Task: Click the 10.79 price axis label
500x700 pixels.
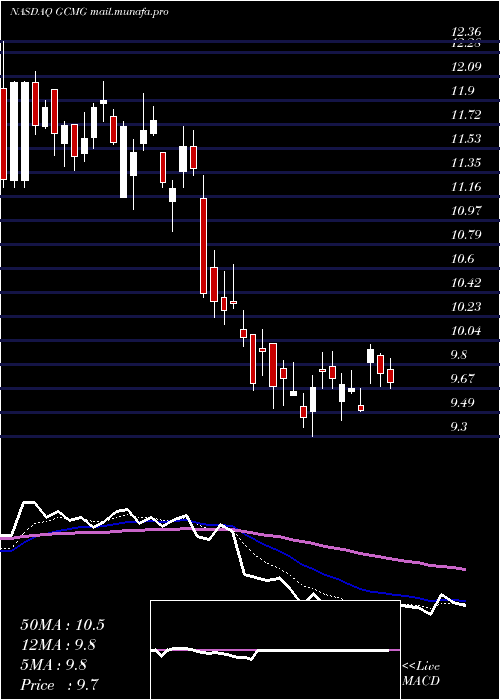Action: 466,235
